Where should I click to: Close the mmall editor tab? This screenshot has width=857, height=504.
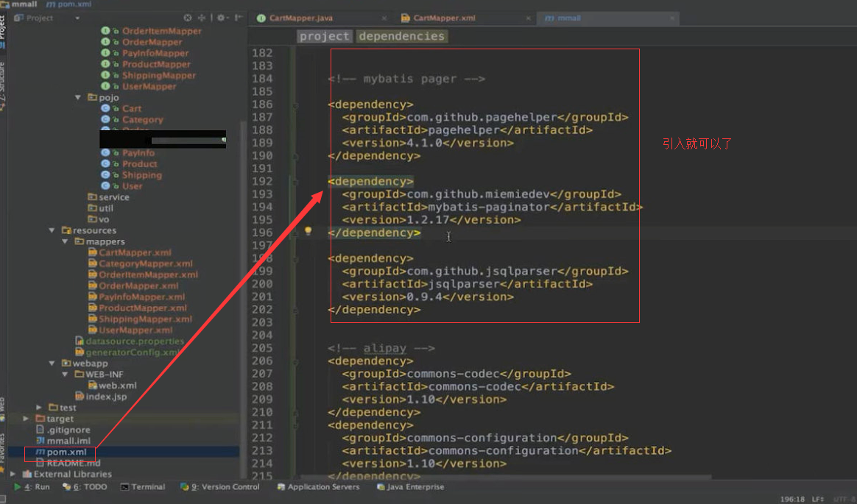pos(671,18)
